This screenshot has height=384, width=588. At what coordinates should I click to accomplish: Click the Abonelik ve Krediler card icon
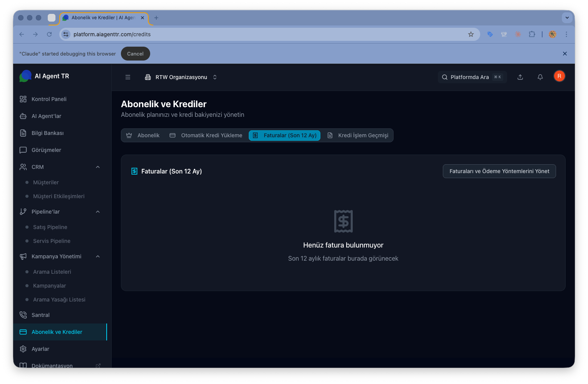(23, 332)
